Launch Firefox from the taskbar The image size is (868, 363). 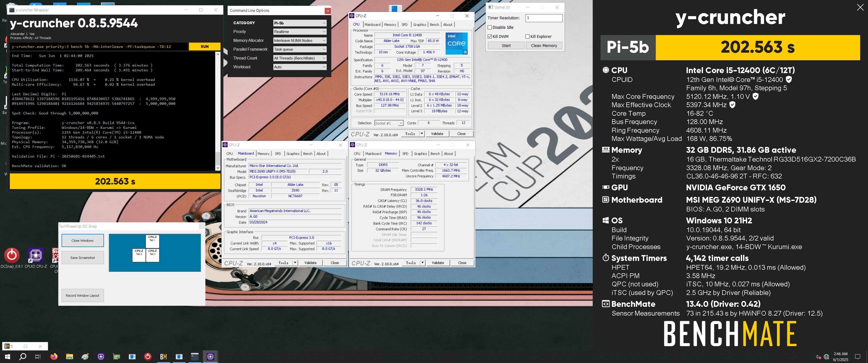54,356
